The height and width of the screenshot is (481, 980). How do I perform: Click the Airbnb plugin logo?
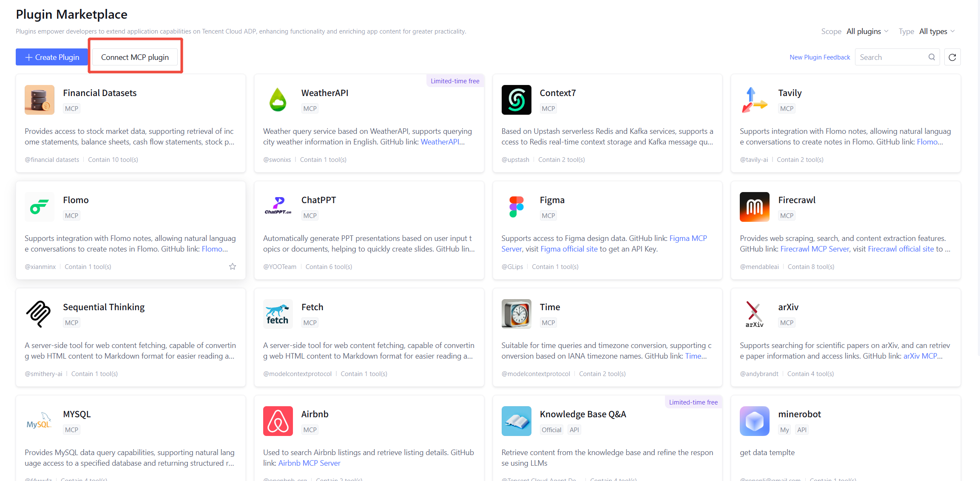(x=278, y=421)
